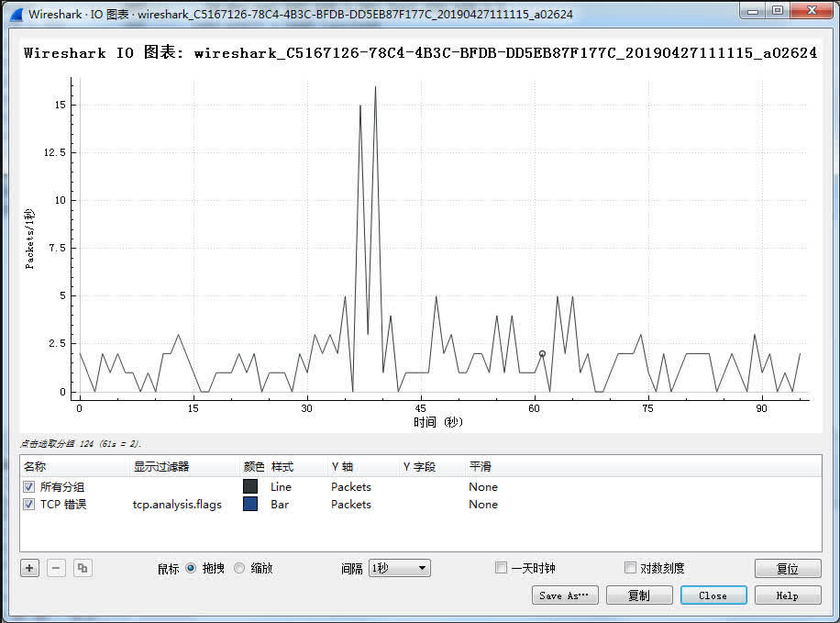Screen dimensions: 840x623
Task: Uncheck the 所有分组 graph checkbox
Action: (x=29, y=487)
